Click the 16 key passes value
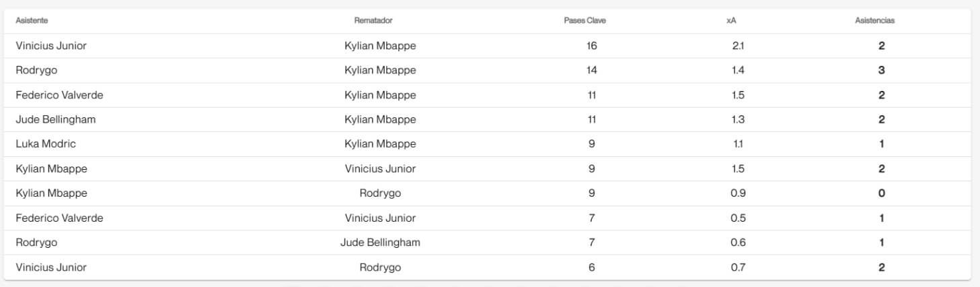Viewport: 980px width, 287px height. pos(591,46)
